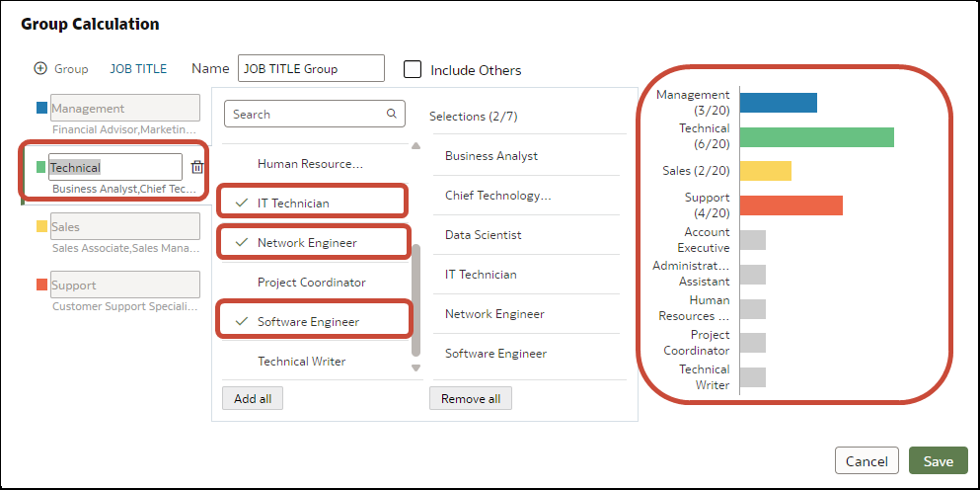980x490 pixels.
Task: Open the JOB TITLE column selector
Action: tap(138, 69)
